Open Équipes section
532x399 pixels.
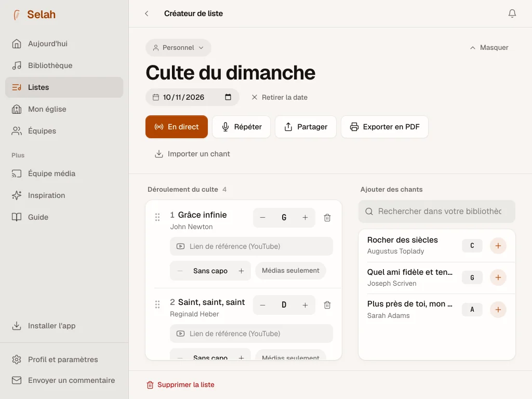pos(64,131)
